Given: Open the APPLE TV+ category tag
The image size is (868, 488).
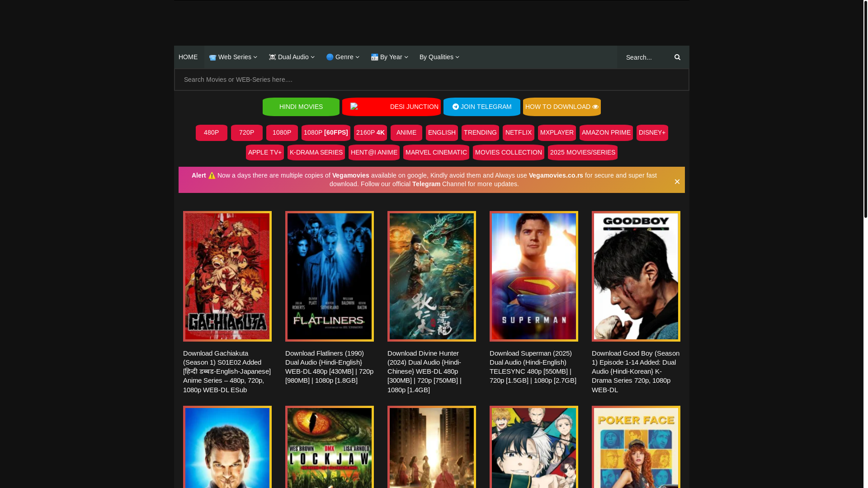Looking at the screenshot, I should coord(265,153).
